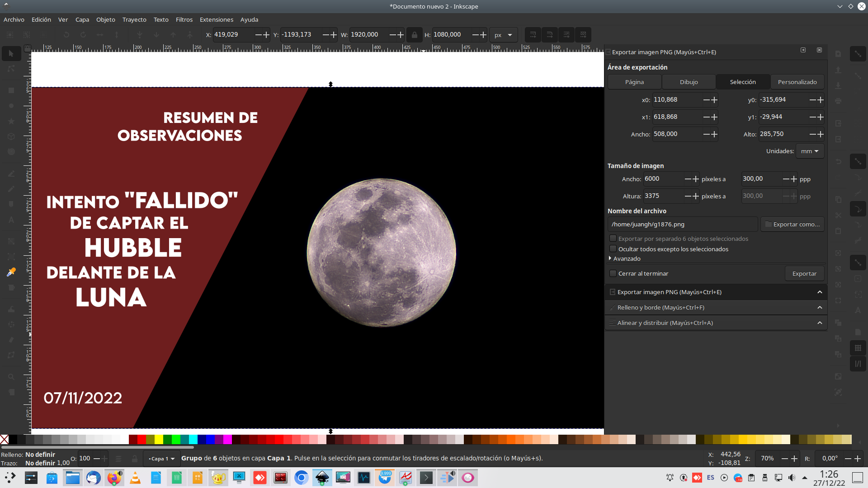Screen dimensions: 868x488
Task: Show hidden system tray icons arrow
Action: [x=805, y=478]
